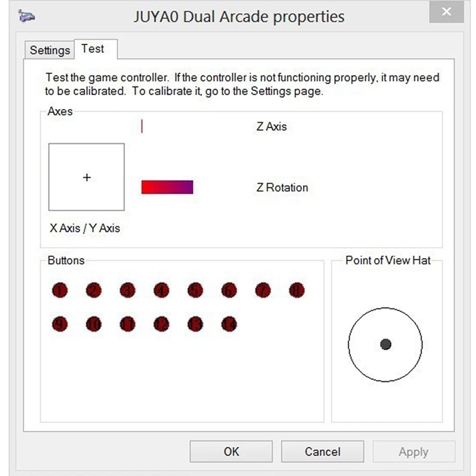Click button indicator number 4
Image resolution: width=476 pixels, height=476 pixels.
pyautogui.click(x=161, y=290)
